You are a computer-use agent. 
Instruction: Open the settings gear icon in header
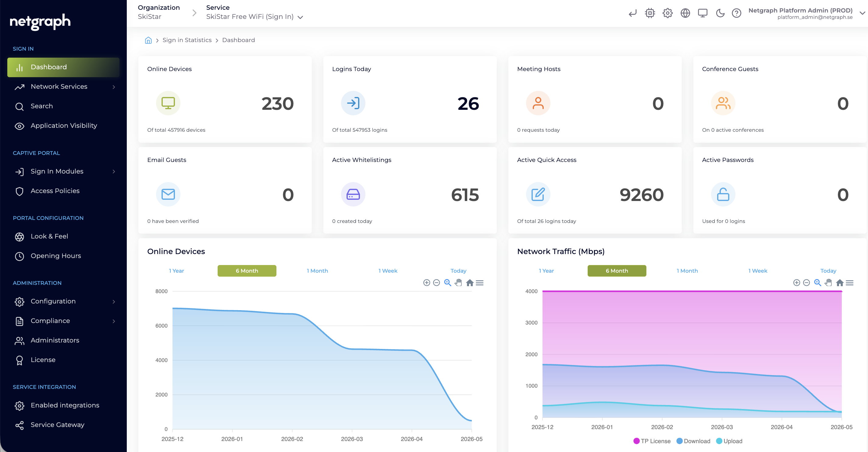click(x=667, y=13)
